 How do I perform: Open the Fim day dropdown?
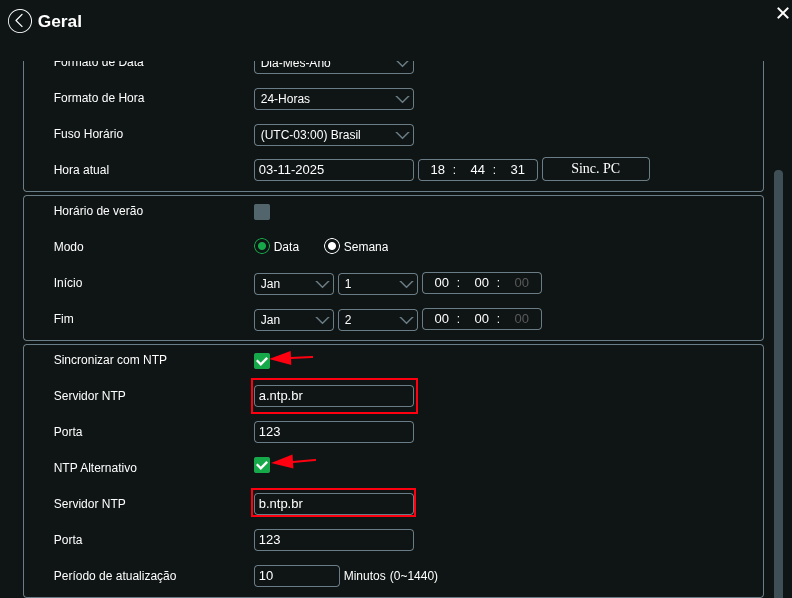(377, 319)
